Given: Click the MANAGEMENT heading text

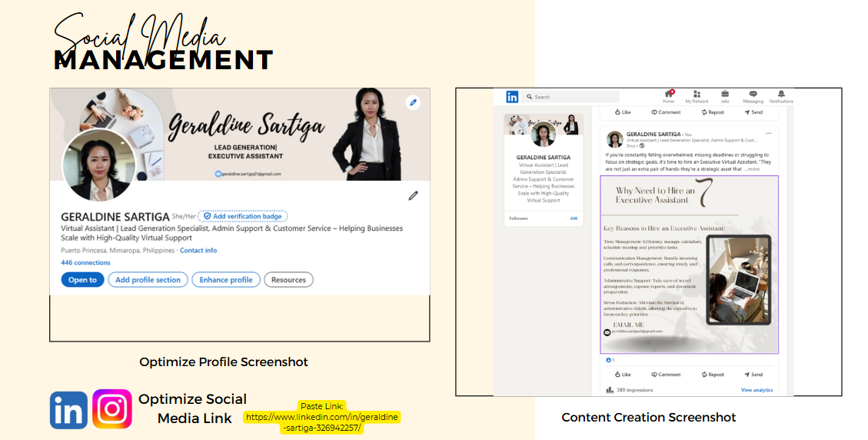Looking at the screenshot, I should [164, 61].
